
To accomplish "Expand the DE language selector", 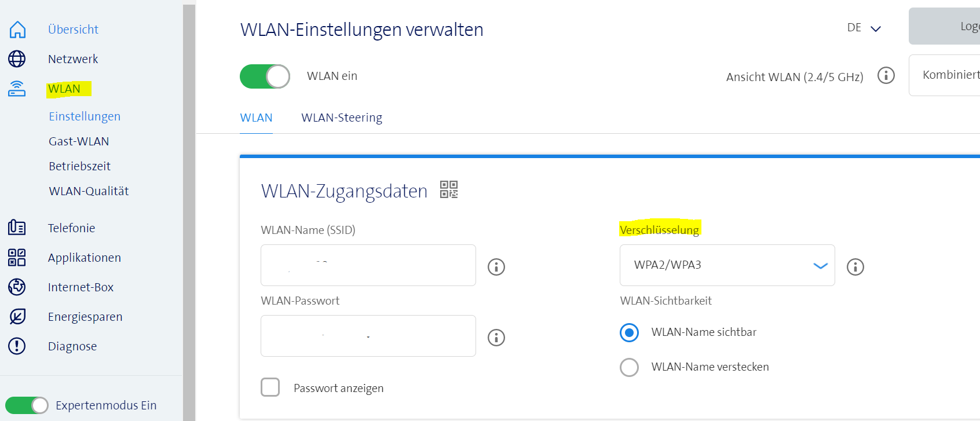I will (864, 28).
